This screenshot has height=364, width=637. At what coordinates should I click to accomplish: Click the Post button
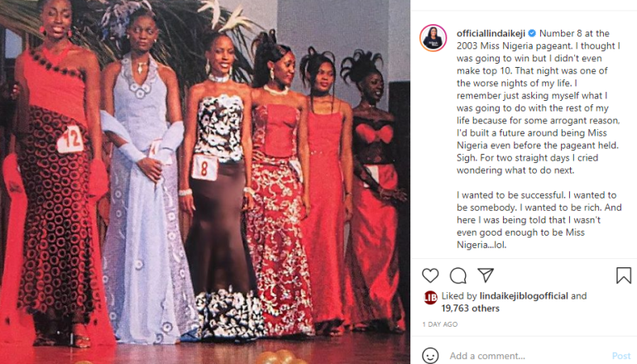pyautogui.click(x=621, y=356)
